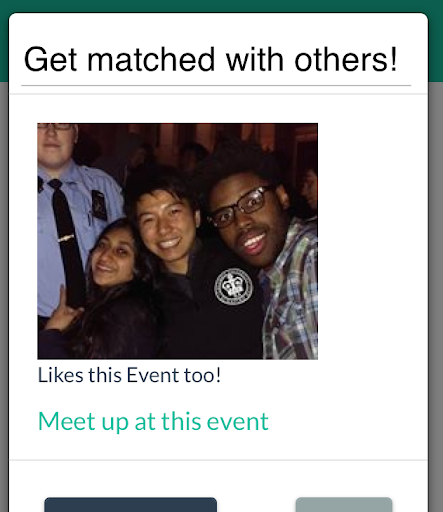This screenshot has height=512, width=443.
Task: Click the circular crest emblem in the photo
Action: click(x=233, y=287)
